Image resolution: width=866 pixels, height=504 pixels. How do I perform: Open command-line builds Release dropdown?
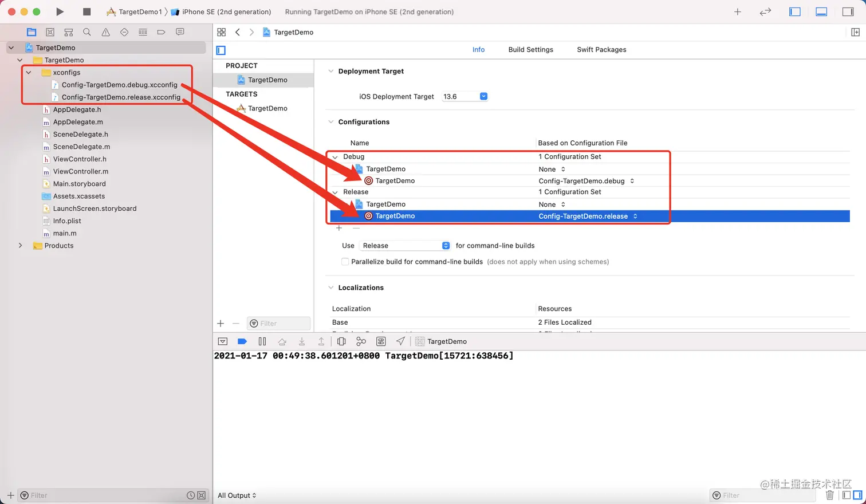pos(405,246)
